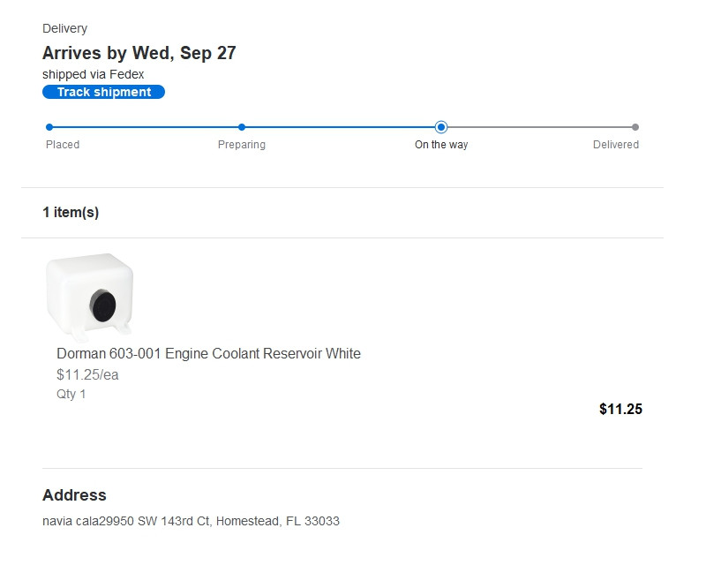Click the bold $11.25 item total
The width and height of the screenshot is (706, 588).
620,409
